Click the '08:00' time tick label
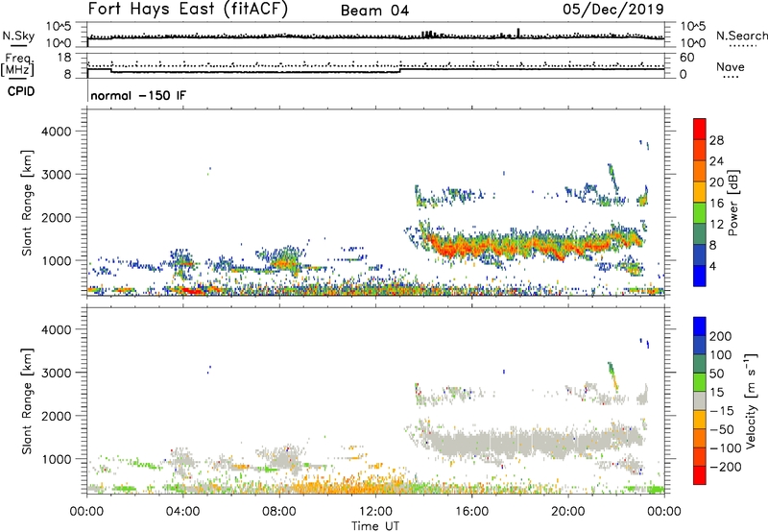This screenshot has height=532, width=768. [x=279, y=512]
